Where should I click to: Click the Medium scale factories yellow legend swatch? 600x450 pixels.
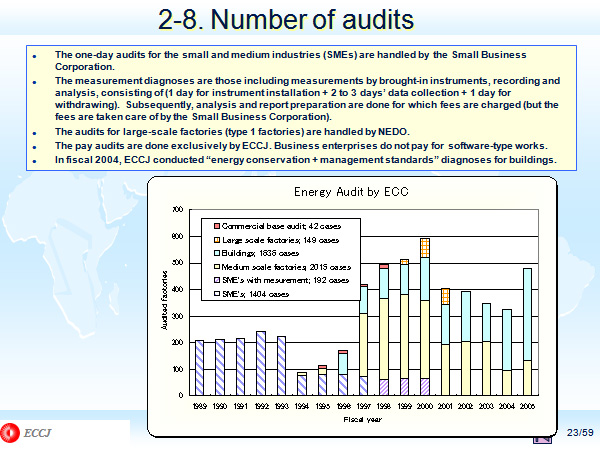coord(217,267)
